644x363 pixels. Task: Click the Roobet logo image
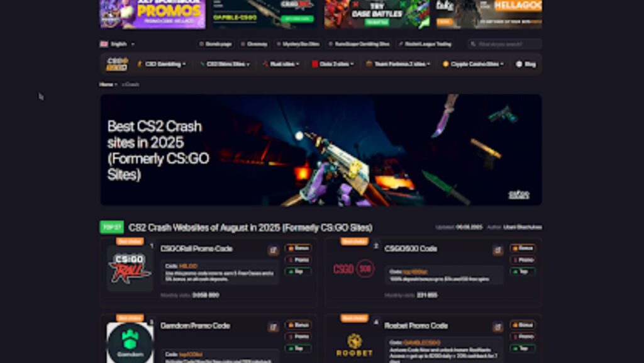tap(355, 345)
